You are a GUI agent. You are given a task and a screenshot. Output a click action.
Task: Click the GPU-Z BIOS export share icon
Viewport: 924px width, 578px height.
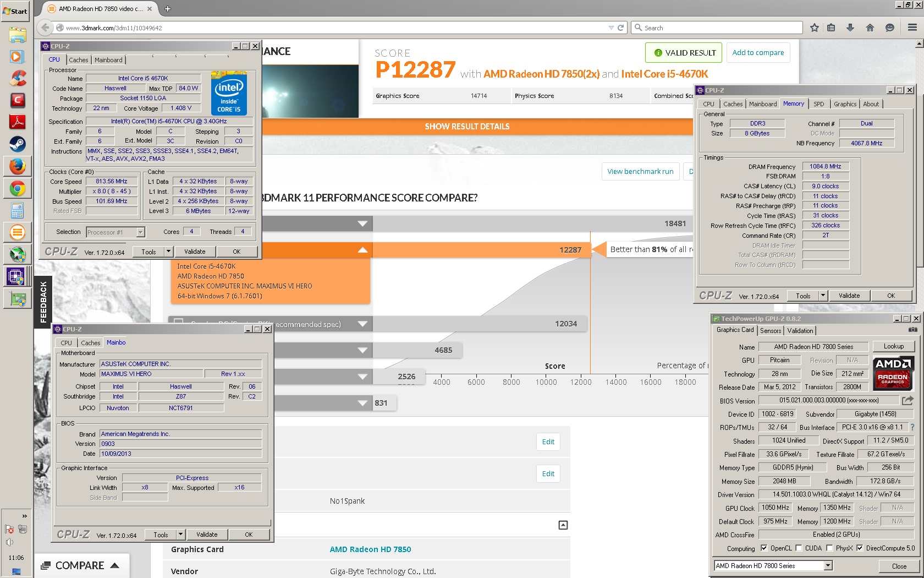click(x=908, y=401)
